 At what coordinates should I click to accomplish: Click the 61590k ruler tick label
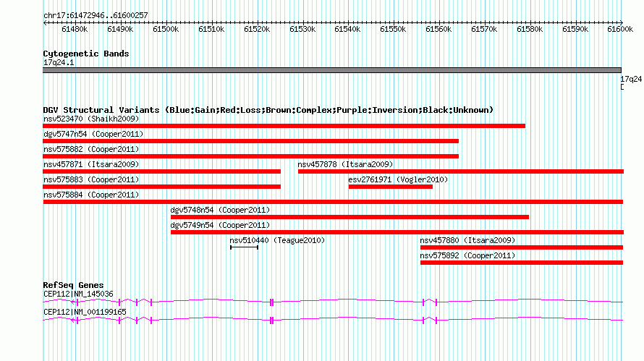tap(575, 29)
